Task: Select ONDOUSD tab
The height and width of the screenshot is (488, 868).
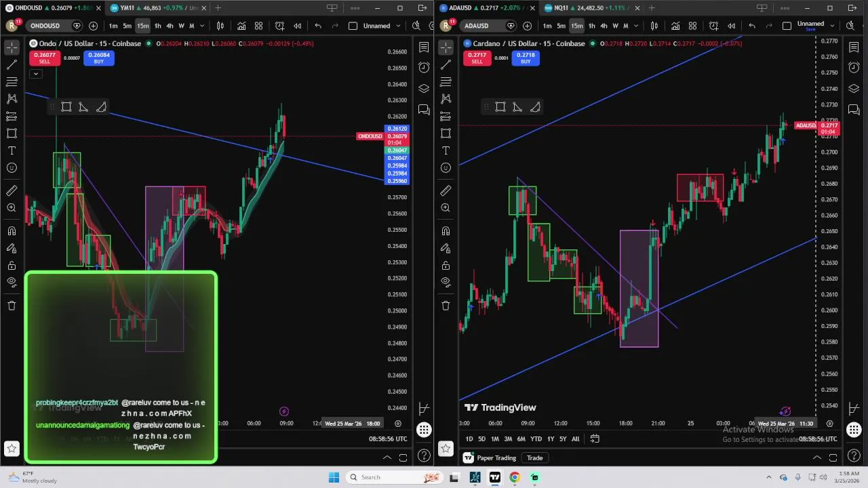Action: tap(53, 8)
